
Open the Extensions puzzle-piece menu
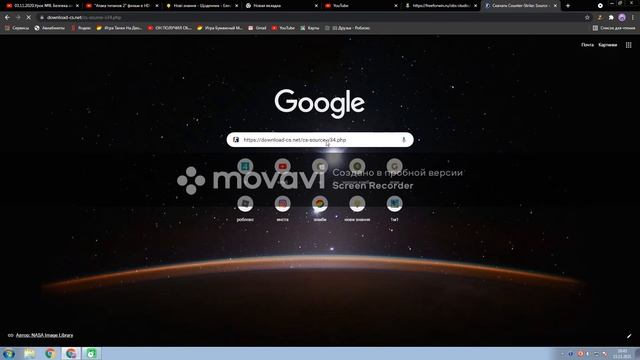(611, 18)
